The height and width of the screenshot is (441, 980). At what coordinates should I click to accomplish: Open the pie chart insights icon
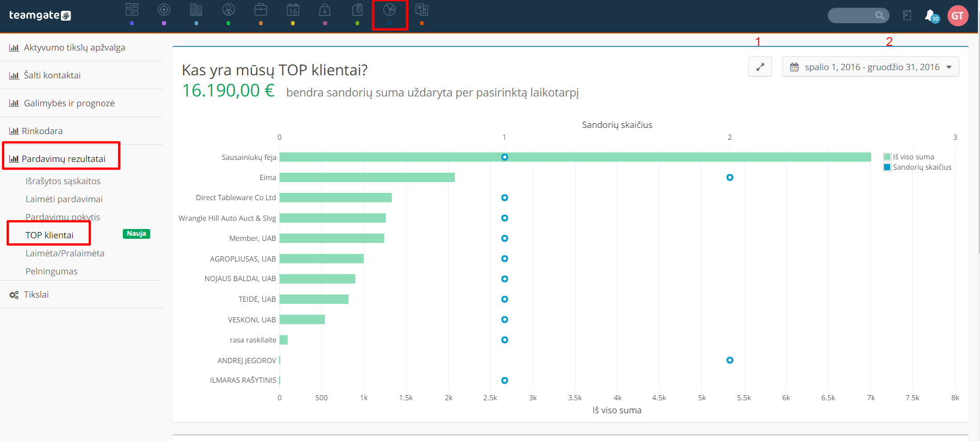(x=390, y=10)
